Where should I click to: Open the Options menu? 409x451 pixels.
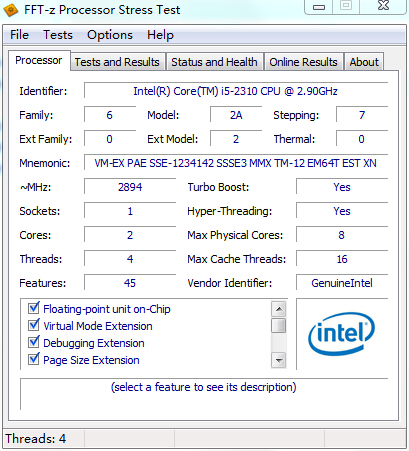point(110,35)
